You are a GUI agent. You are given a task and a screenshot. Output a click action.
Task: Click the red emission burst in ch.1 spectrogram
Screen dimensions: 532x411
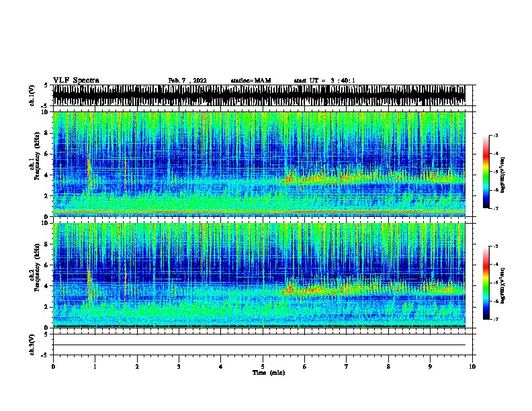click(x=290, y=178)
